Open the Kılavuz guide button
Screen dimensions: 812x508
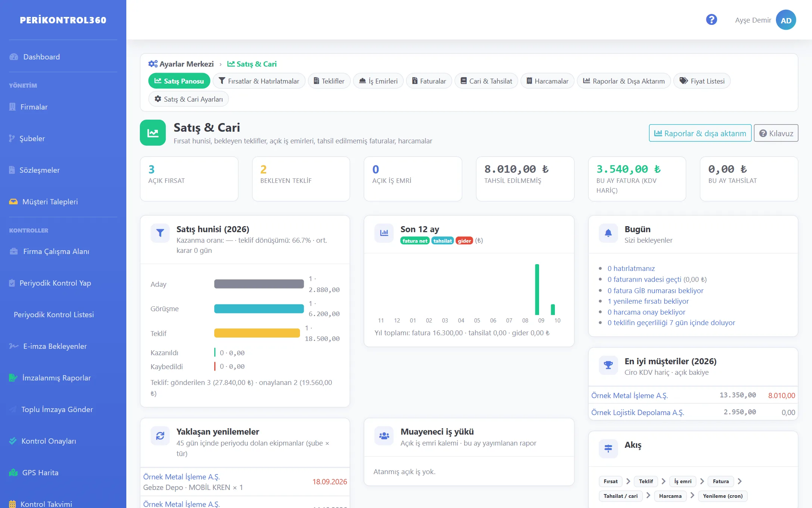click(776, 133)
